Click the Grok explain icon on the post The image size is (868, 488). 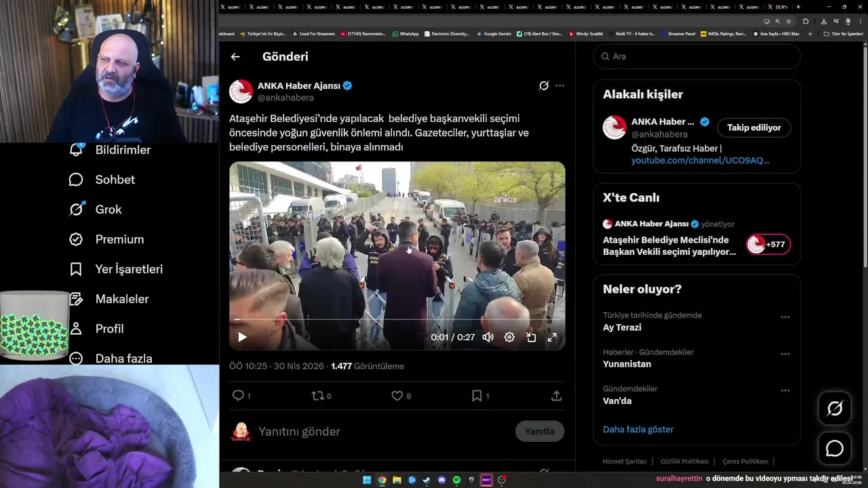tap(544, 85)
